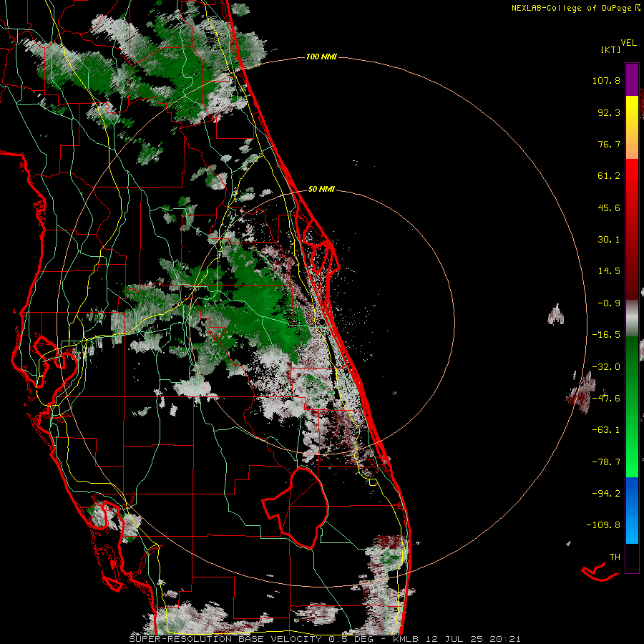The width and height of the screenshot is (644, 644).
Task: Click the 107.8 legend value
Action: point(606,80)
